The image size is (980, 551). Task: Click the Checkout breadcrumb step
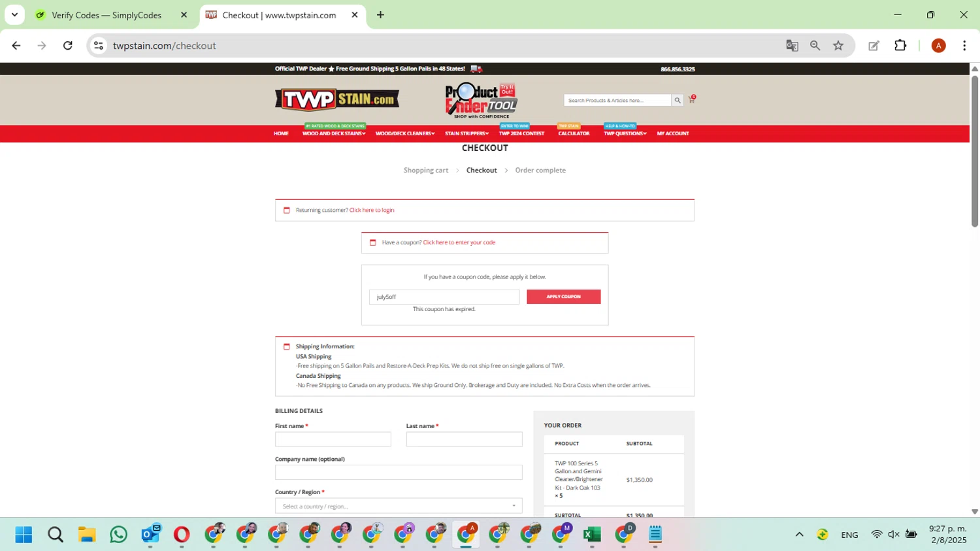click(x=482, y=170)
